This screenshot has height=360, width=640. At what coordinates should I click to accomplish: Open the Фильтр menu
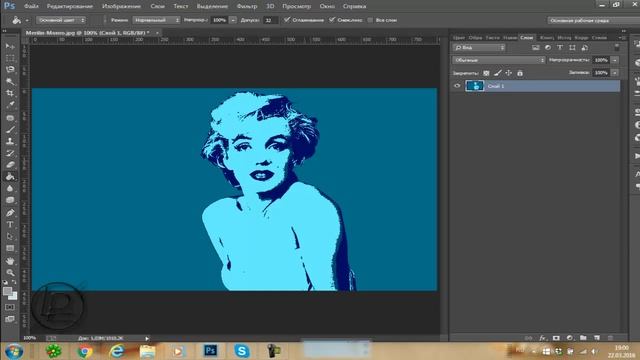(x=247, y=6)
